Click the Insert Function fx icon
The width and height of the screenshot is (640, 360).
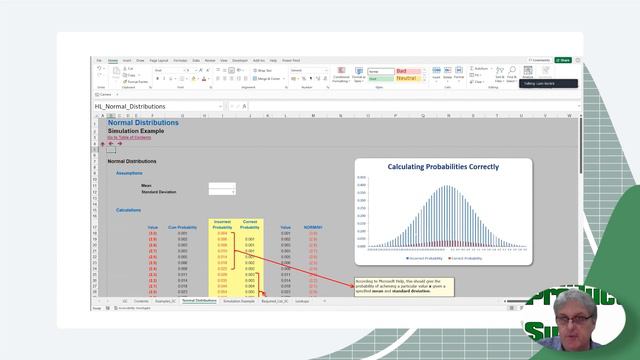click(244, 107)
